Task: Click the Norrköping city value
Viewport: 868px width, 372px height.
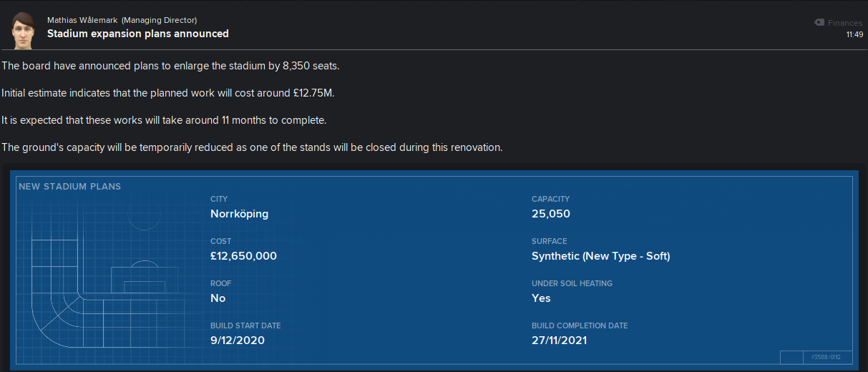Action: [x=240, y=214]
